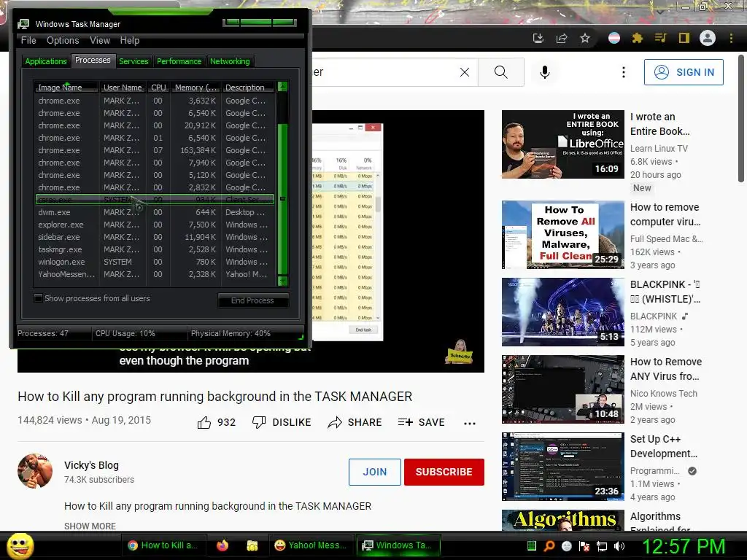Click the action center flag tray icon

pyautogui.click(x=584, y=546)
